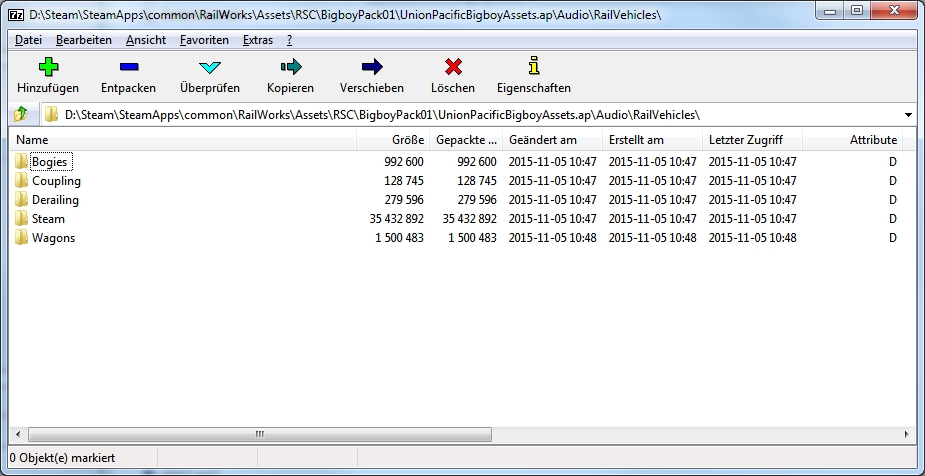
Task: Select the Coupling folder icon
Action: point(22,180)
